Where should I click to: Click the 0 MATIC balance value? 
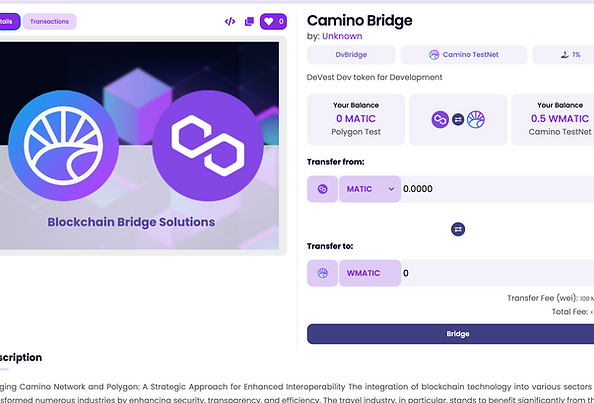tap(356, 119)
